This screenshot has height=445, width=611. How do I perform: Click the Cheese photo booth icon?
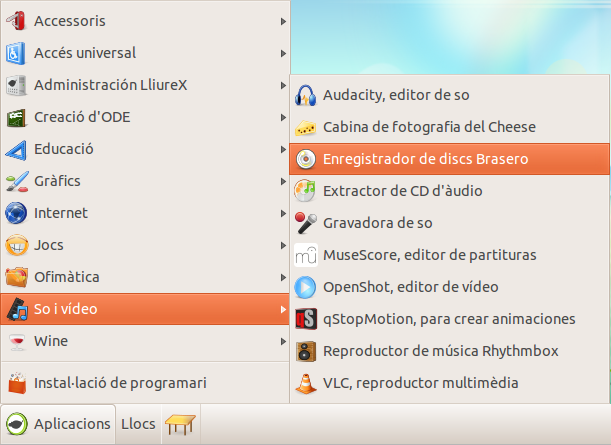[306, 128]
